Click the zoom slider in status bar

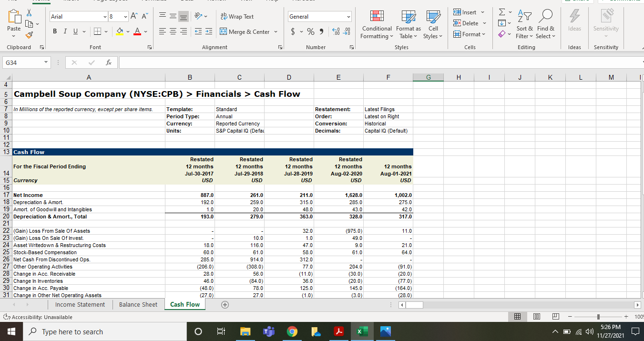pyautogui.click(x=598, y=317)
